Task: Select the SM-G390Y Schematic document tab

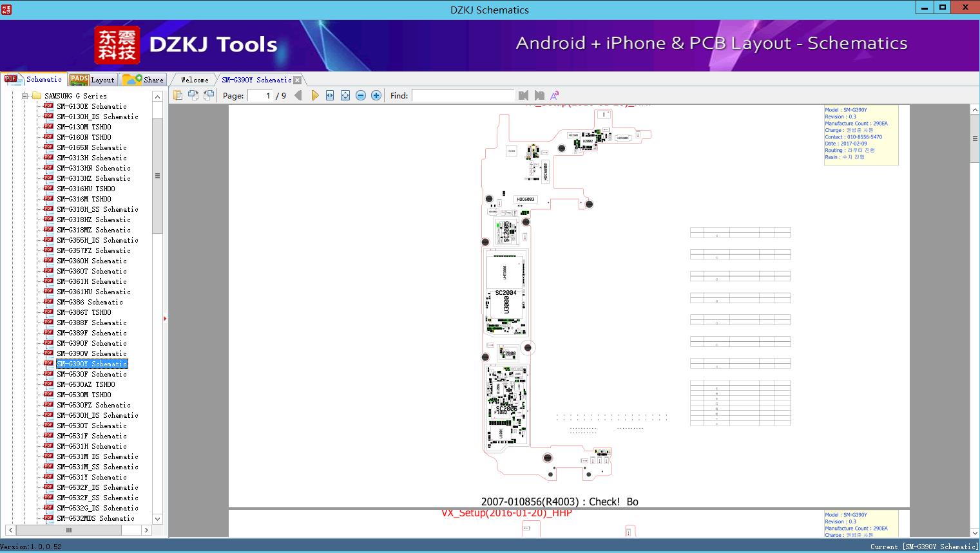Action: pyautogui.click(x=256, y=80)
